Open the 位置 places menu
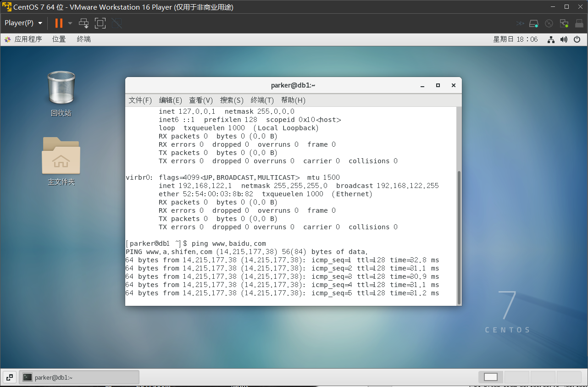The width and height of the screenshot is (588, 387). (x=59, y=39)
